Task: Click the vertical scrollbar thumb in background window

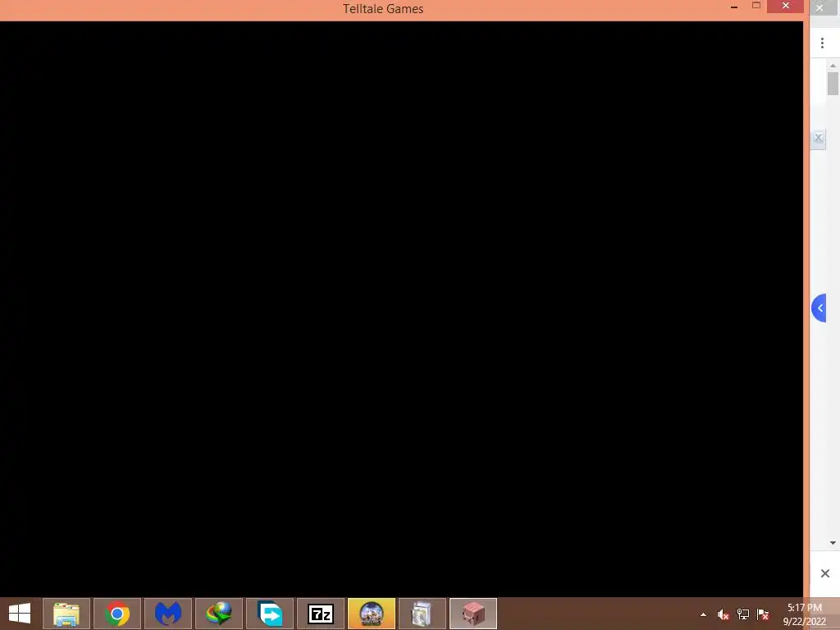Action: 833,83
